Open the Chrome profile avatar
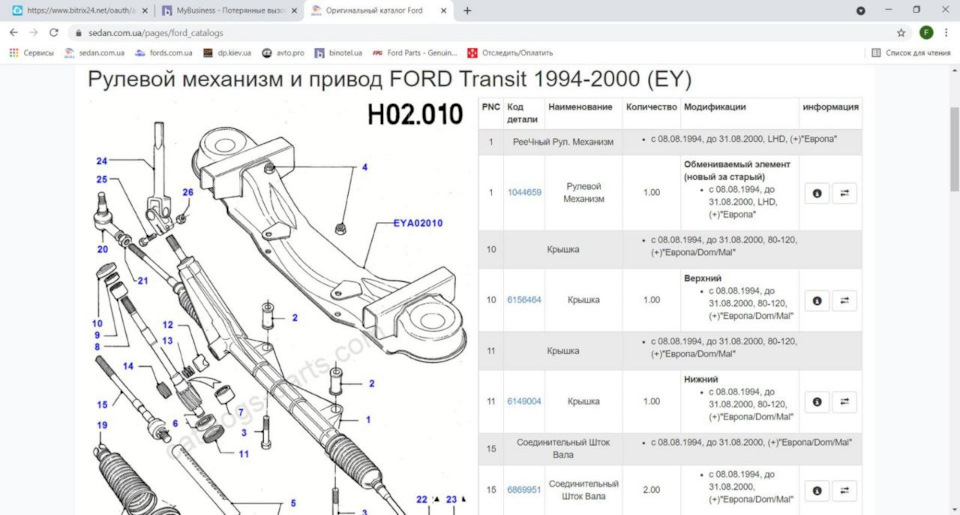 click(926, 32)
